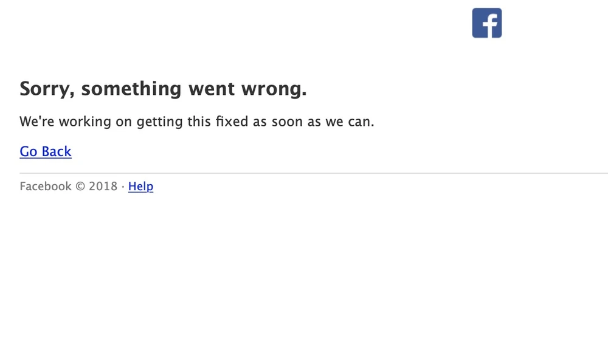Click the word "We're" in the message
This screenshot has height=364, width=608.
[x=37, y=122]
